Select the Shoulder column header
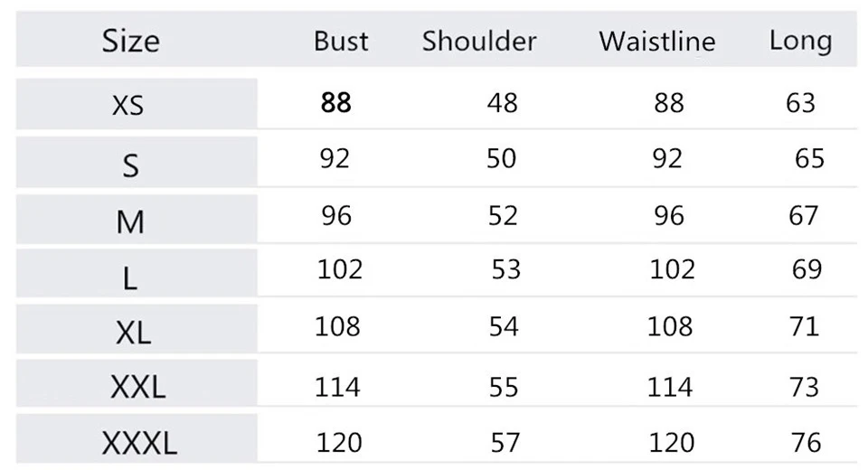868x470 pixels. tap(479, 41)
